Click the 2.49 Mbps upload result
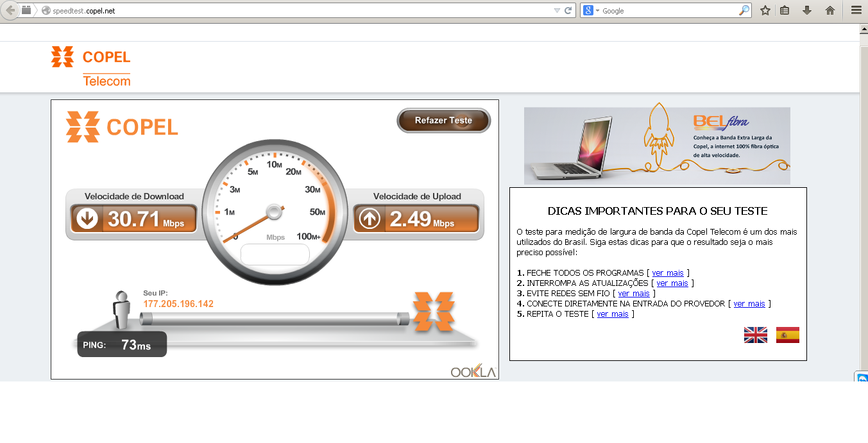The width and height of the screenshot is (868, 443). point(422,219)
